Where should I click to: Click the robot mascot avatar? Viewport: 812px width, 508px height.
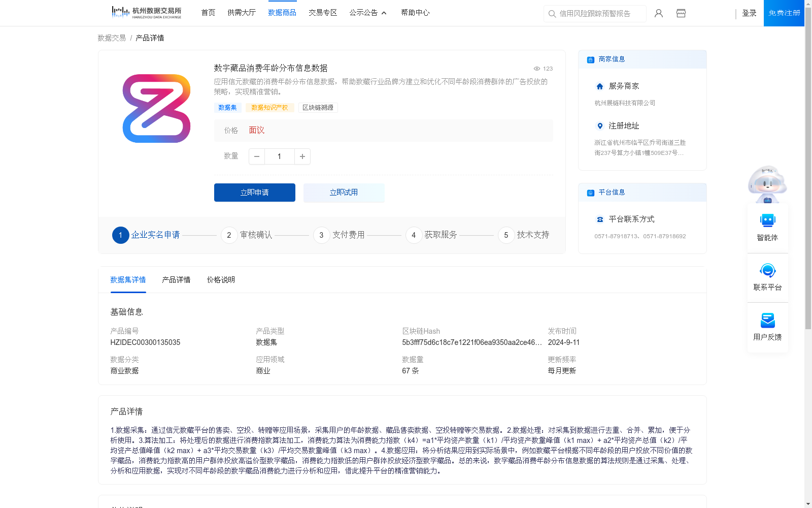767,184
